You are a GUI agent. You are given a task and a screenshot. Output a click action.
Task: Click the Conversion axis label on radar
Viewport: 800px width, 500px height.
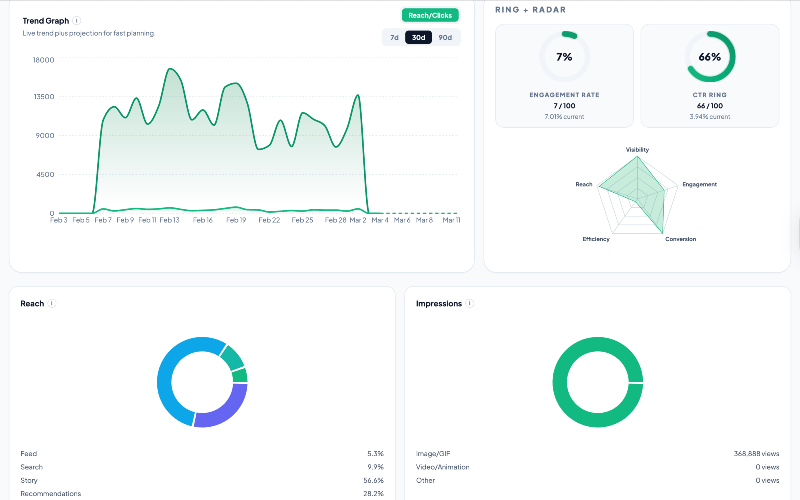pos(681,239)
